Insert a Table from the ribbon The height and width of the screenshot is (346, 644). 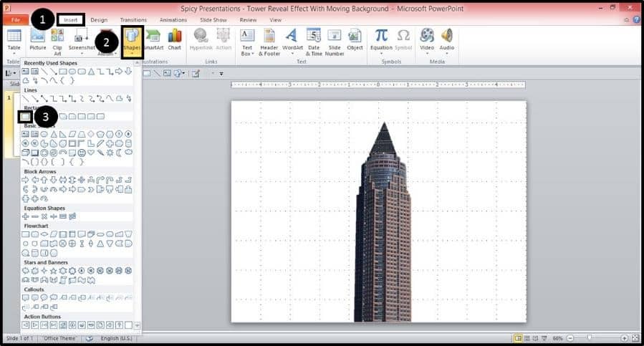[x=14, y=42]
